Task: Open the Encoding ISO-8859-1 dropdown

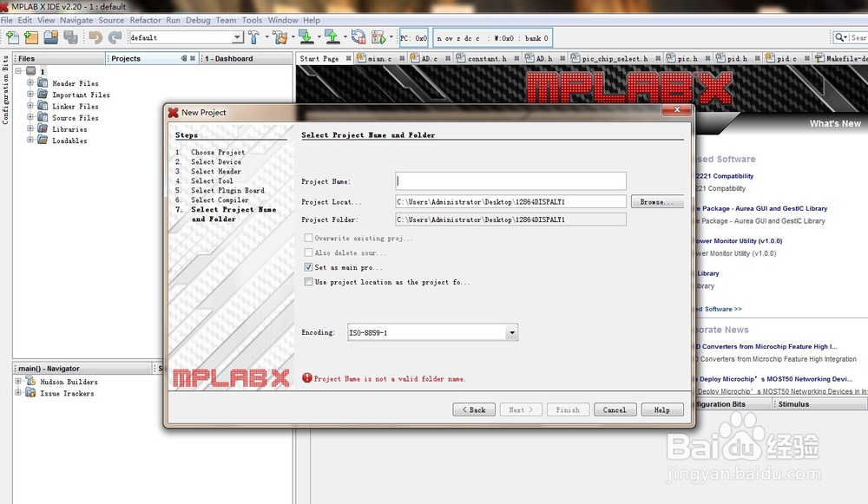Action: tap(511, 332)
